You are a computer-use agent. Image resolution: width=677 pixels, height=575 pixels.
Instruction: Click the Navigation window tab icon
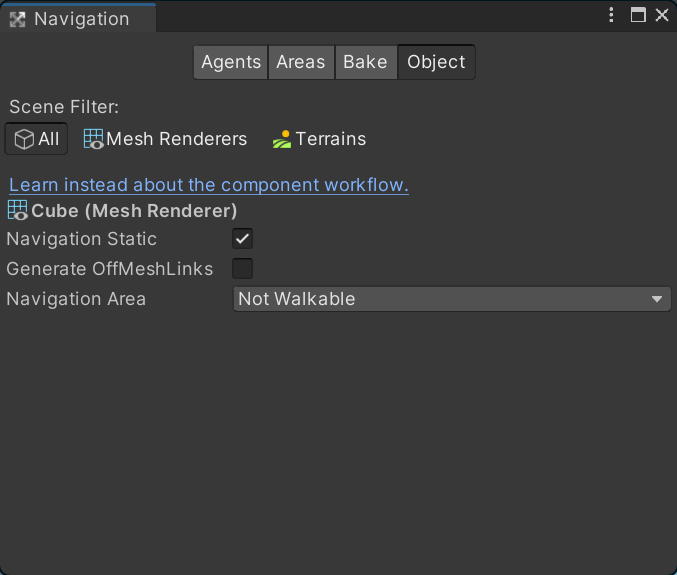(17, 19)
